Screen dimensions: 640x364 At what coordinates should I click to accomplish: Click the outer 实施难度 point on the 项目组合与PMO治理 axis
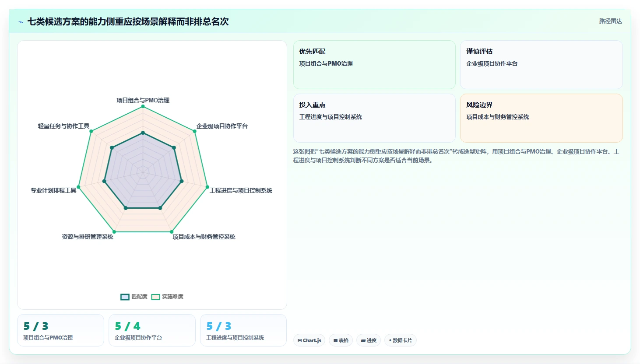pyautogui.click(x=143, y=106)
